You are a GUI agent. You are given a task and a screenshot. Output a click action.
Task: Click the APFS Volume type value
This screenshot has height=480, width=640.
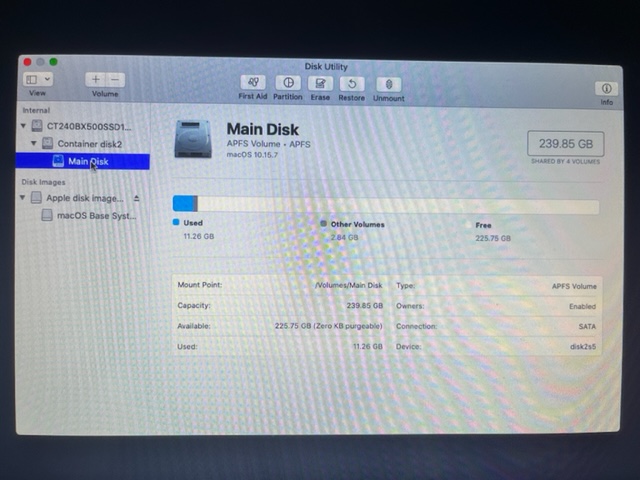point(574,287)
